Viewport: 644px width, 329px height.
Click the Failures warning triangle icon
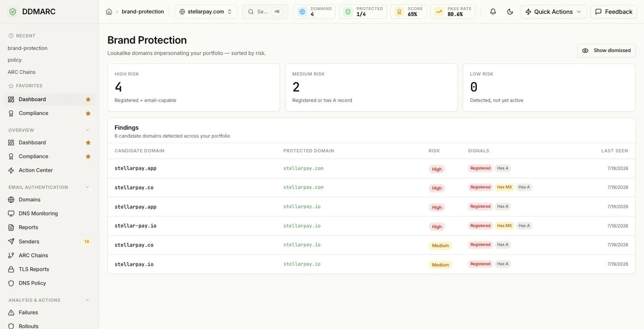click(x=11, y=312)
